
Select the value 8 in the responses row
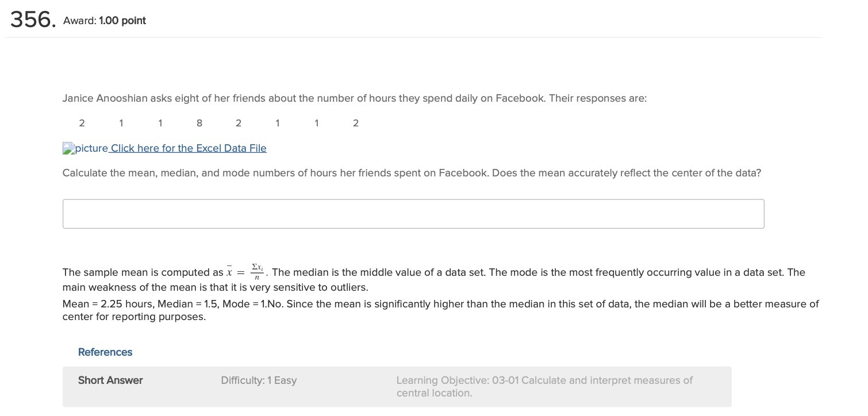click(199, 123)
